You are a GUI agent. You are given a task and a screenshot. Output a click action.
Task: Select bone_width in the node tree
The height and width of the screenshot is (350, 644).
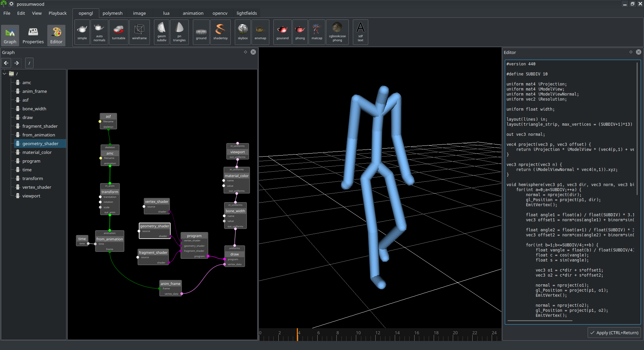[34, 109]
